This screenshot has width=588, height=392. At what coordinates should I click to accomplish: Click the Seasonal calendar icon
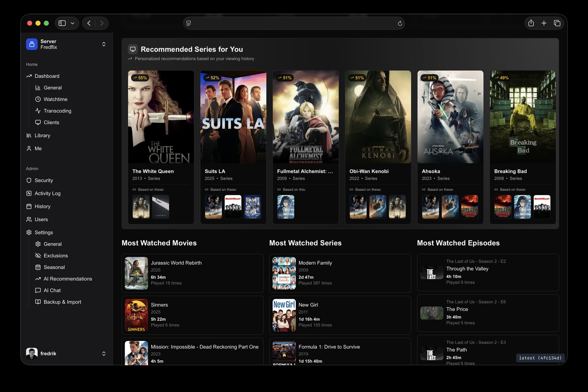(x=38, y=267)
